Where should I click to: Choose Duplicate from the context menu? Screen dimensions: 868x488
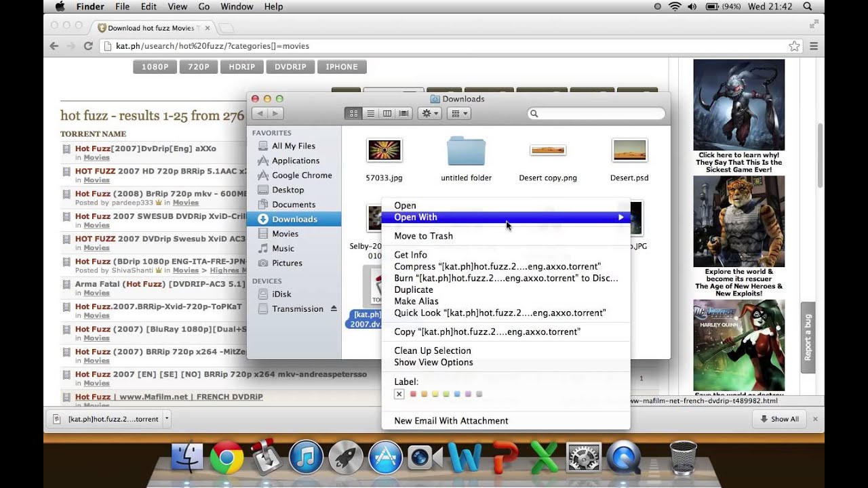[x=414, y=289]
